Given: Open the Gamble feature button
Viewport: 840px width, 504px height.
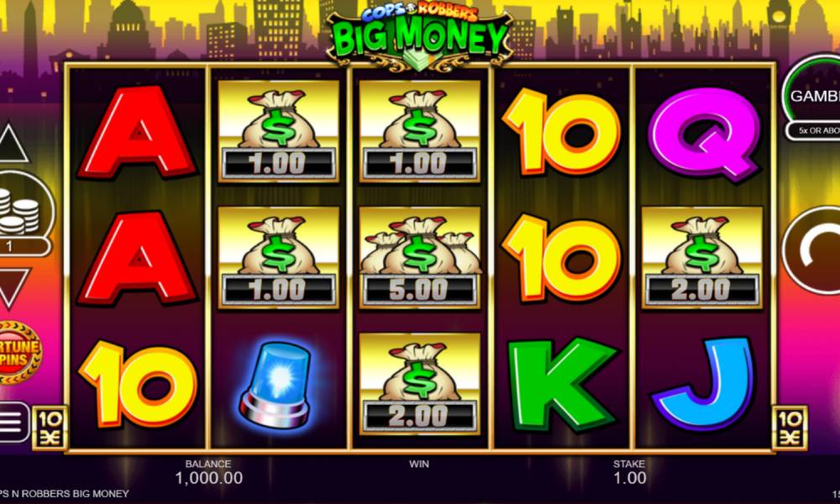Looking at the screenshot, I should [813, 96].
